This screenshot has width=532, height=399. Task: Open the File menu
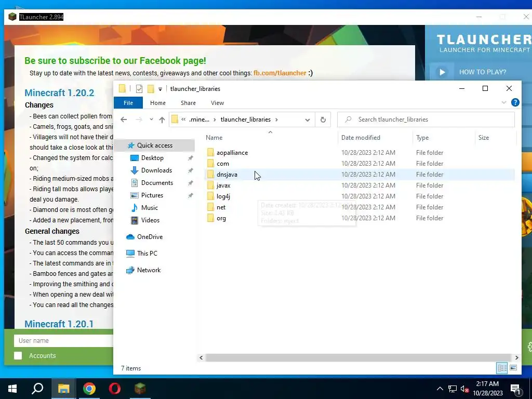[x=128, y=103]
